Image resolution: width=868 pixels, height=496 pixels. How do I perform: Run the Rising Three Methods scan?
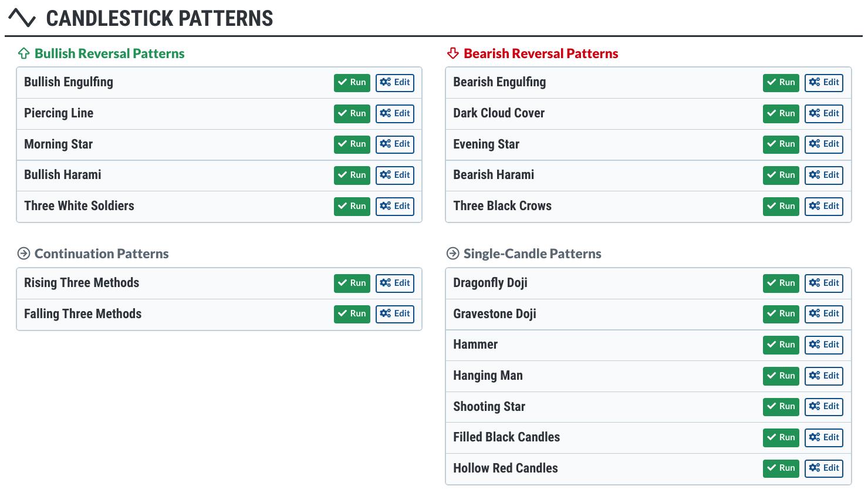(x=352, y=283)
